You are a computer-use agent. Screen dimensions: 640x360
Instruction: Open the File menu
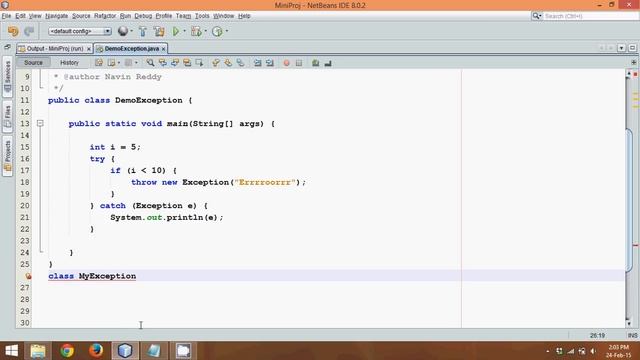[x=6, y=16]
